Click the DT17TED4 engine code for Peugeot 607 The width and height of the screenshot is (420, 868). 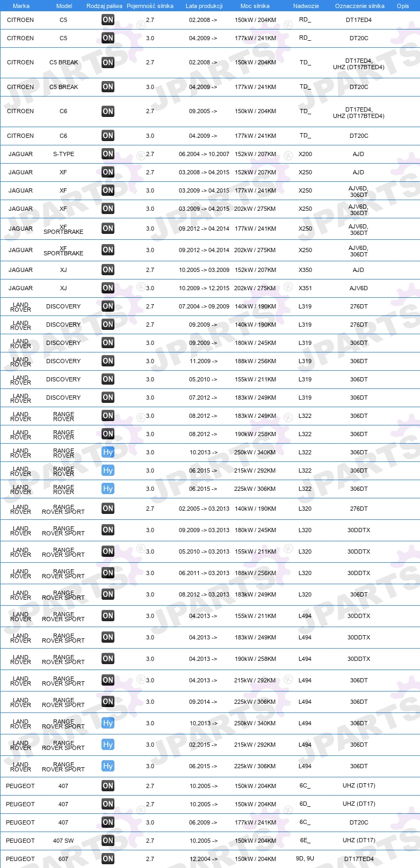pos(359,859)
